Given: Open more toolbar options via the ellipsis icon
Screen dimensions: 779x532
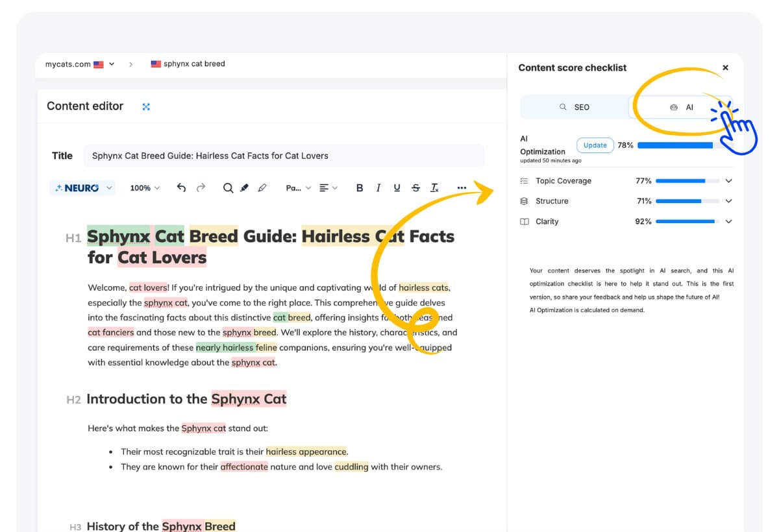Looking at the screenshot, I should coord(462,187).
